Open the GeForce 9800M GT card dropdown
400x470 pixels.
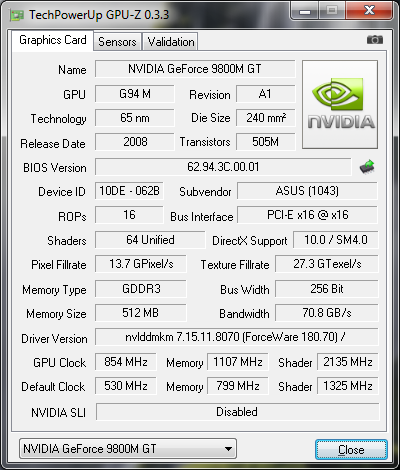[128, 449]
